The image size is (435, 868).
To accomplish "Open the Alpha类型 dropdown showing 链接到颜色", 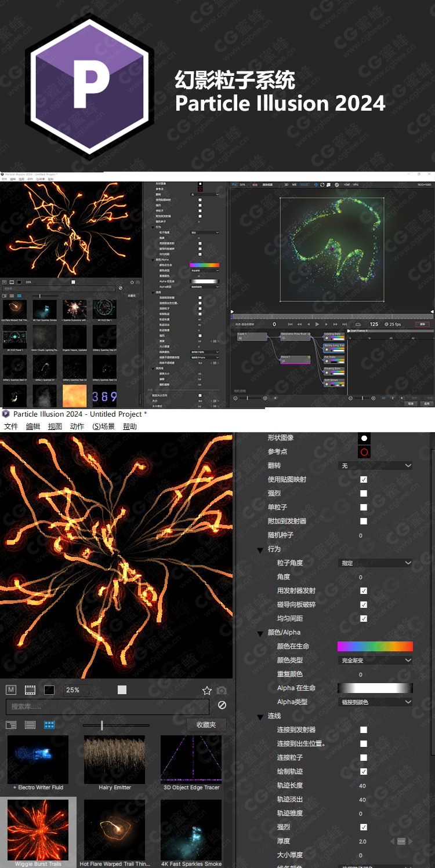I will coord(375,702).
